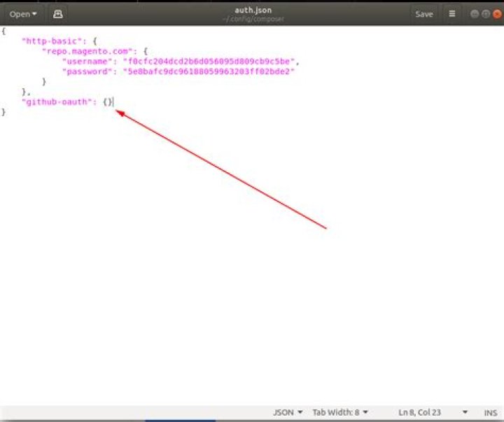
Task: Open the JSON language selector
Action: [x=288, y=412]
